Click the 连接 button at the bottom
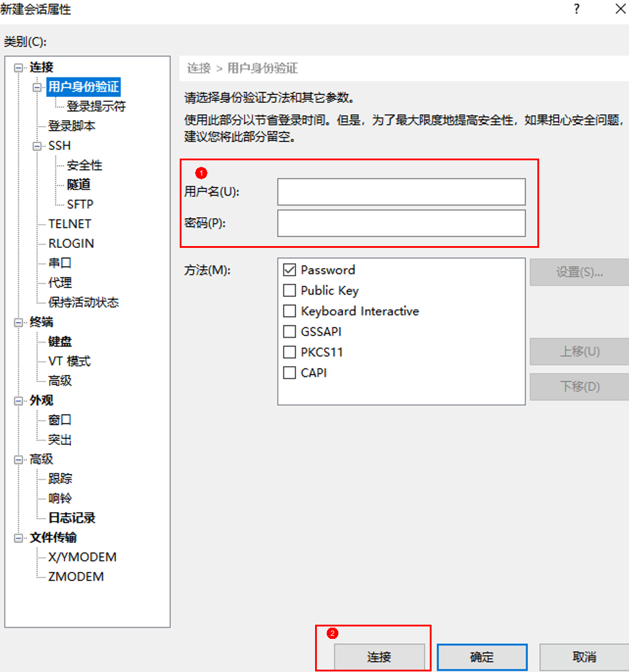 pos(379,657)
